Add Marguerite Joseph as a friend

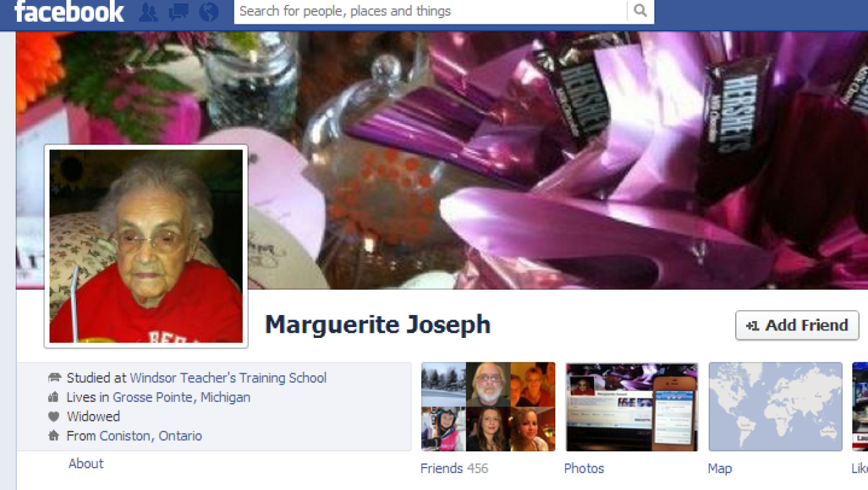[x=797, y=325]
